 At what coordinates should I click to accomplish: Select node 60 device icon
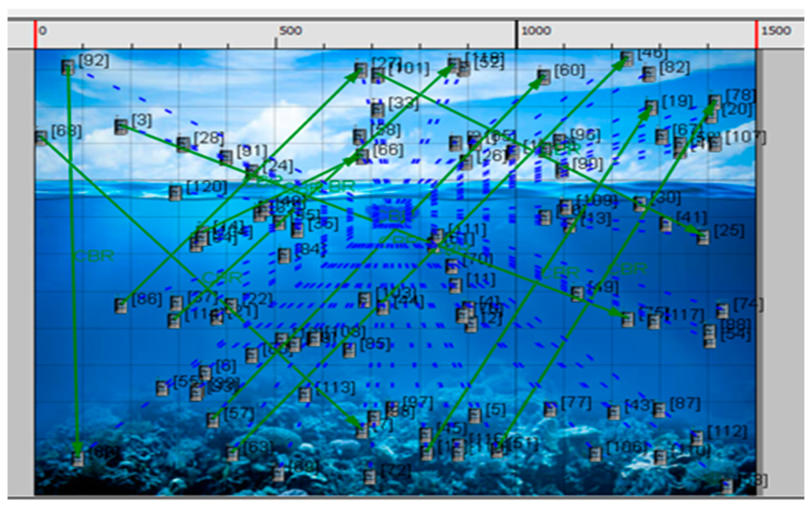click(x=544, y=77)
